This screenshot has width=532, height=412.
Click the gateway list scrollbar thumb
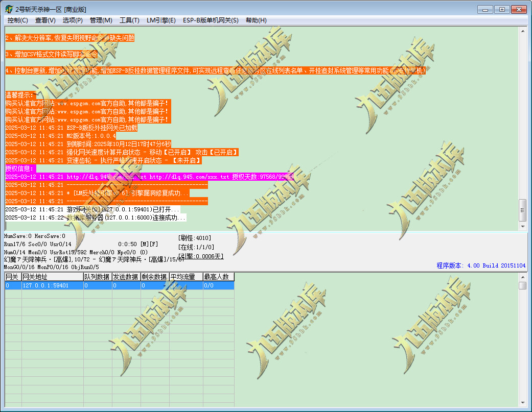coord(523,285)
